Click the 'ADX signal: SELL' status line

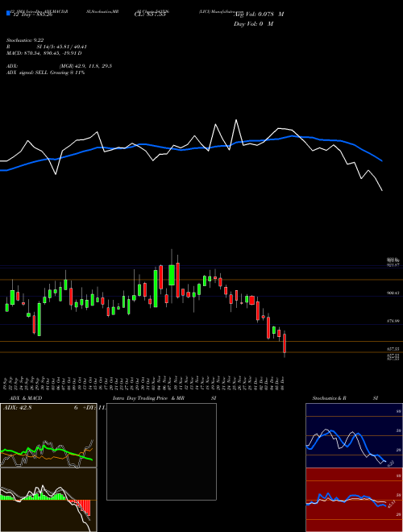click(x=45, y=73)
